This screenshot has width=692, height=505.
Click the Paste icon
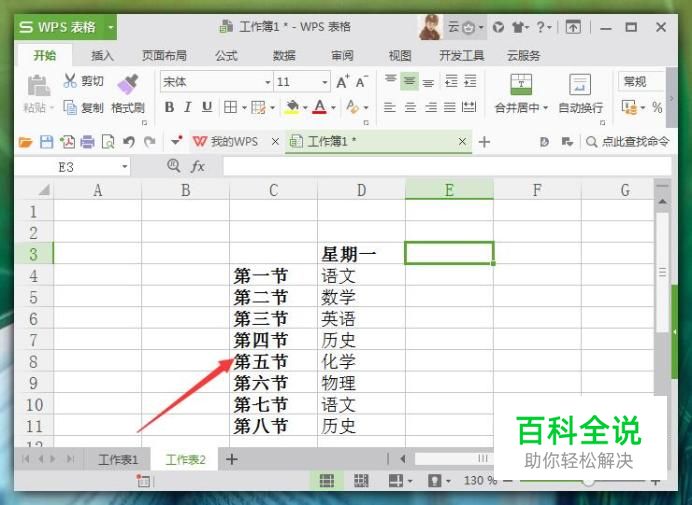39,86
